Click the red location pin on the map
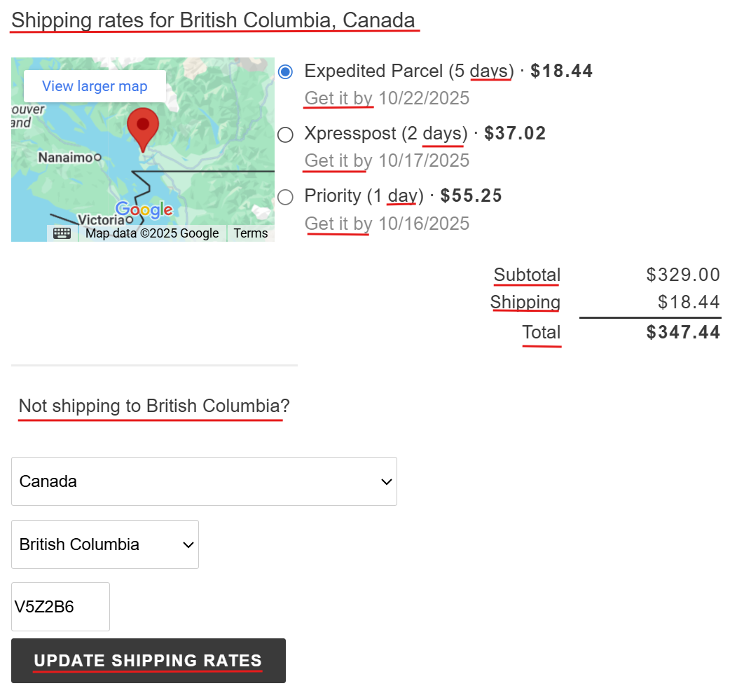744x700 pixels. click(x=143, y=128)
